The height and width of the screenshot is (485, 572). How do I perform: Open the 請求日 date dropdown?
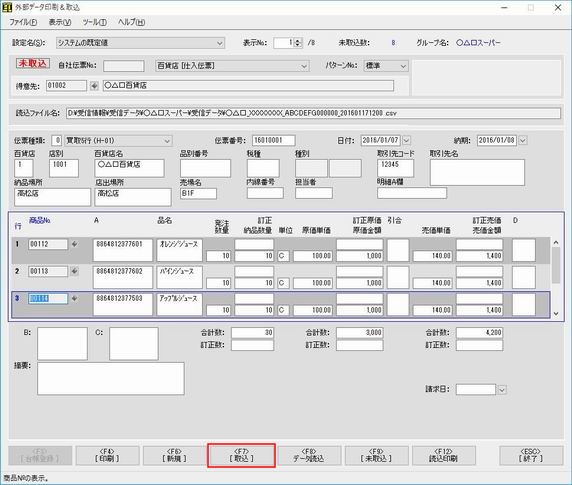(502, 389)
